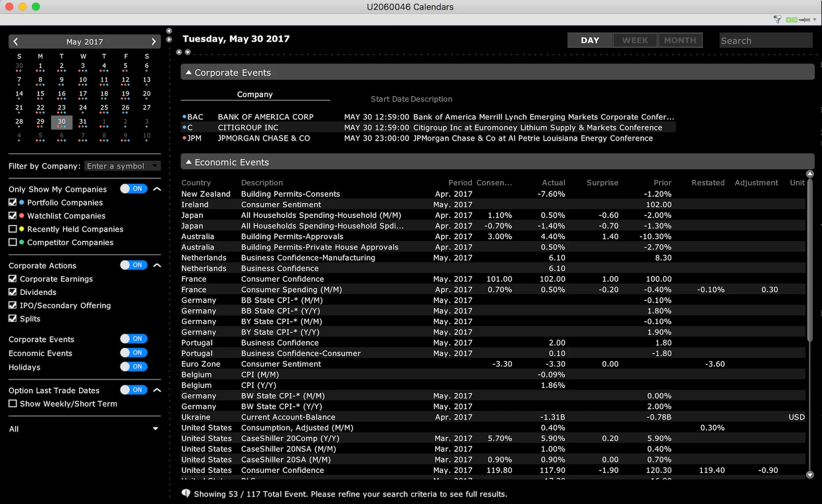Click the scroll-down arrow of Economic Events list

(810, 475)
